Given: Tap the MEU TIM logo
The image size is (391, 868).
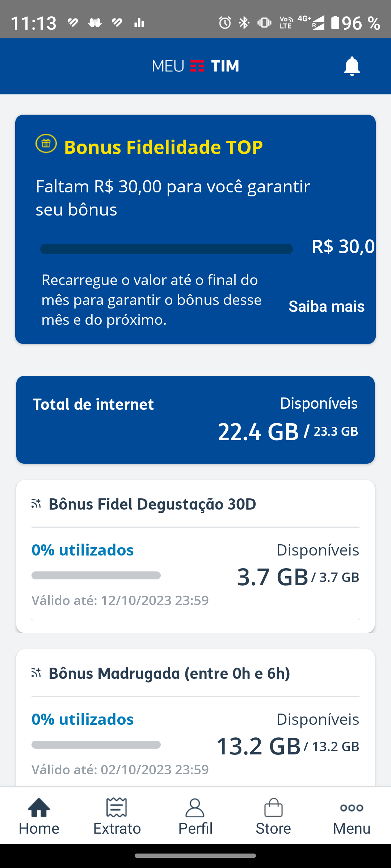Looking at the screenshot, I should (x=195, y=66).
